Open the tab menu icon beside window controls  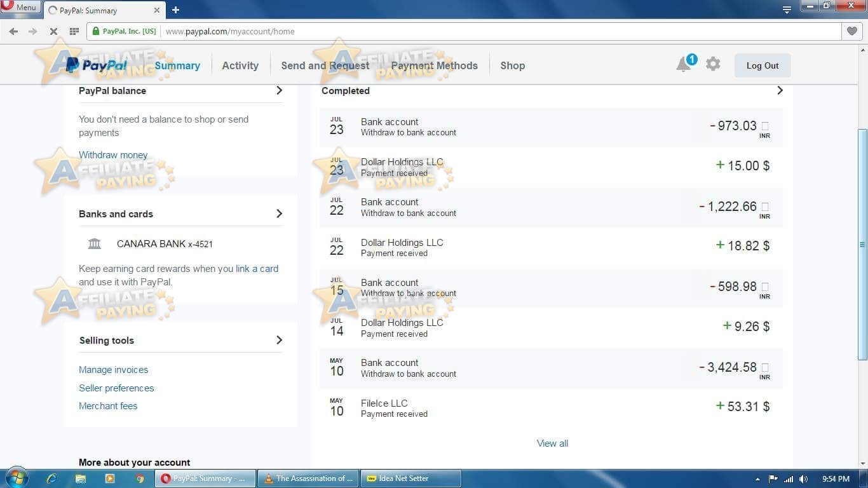787,10
